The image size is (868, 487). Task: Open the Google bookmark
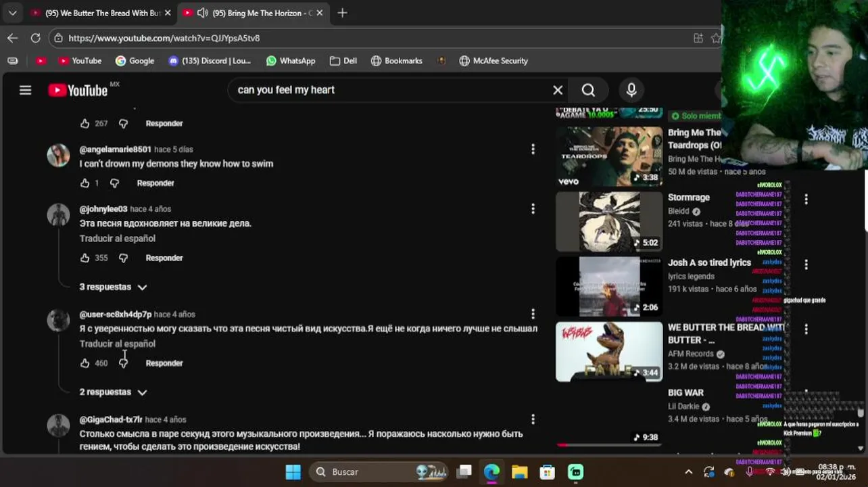(x=135, y=61)
